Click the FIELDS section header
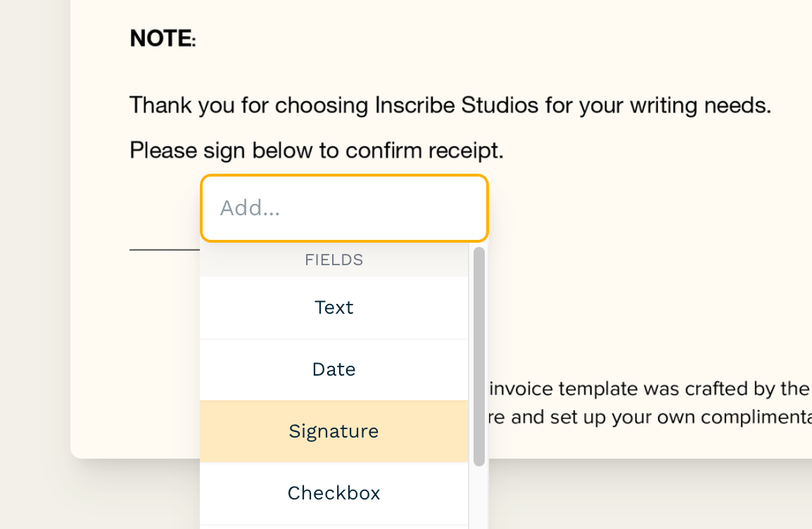The image size is (812, 529). tap(334, 260)
